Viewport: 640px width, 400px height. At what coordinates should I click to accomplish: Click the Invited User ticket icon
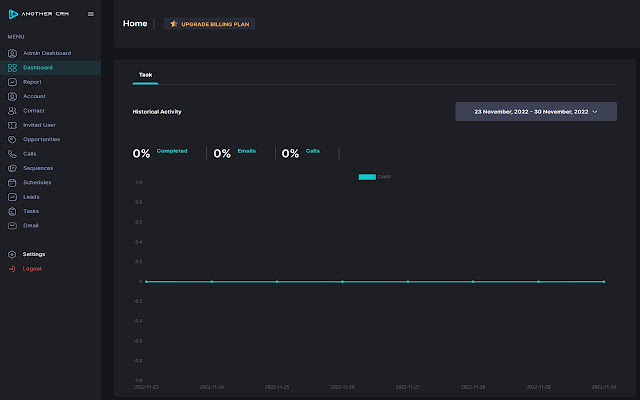(12, 125)
